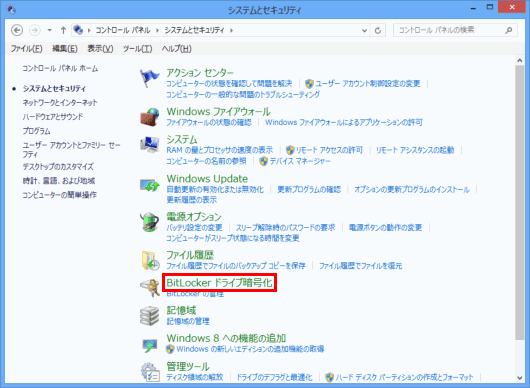Click 更新履歴の表示 link
This screenshot has width=530, height=388.
tap(192, 200)
